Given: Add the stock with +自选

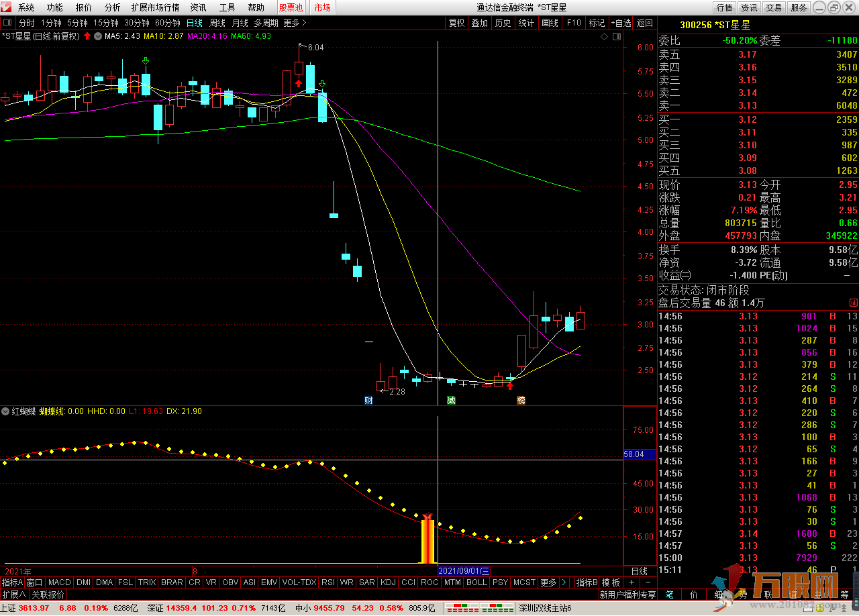Looking at the screenshot, I should point(621,23).
